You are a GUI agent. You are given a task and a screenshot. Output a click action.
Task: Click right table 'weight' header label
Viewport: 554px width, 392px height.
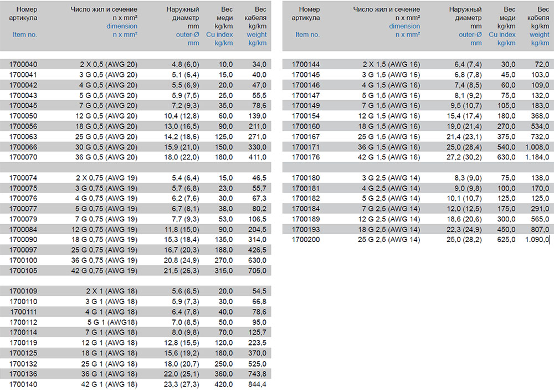539,35
